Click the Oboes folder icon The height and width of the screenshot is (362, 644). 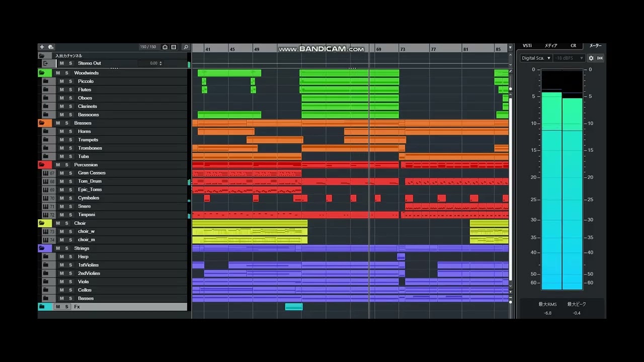coord(46,98)
